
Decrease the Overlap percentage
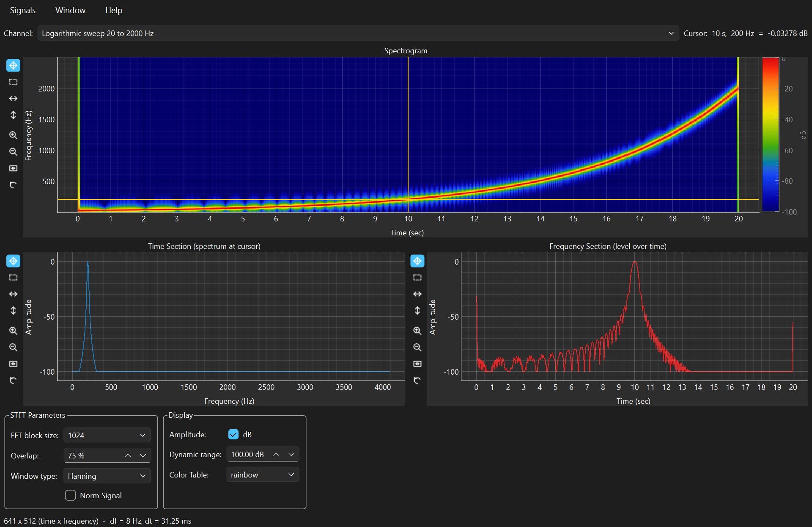point(143,455)
